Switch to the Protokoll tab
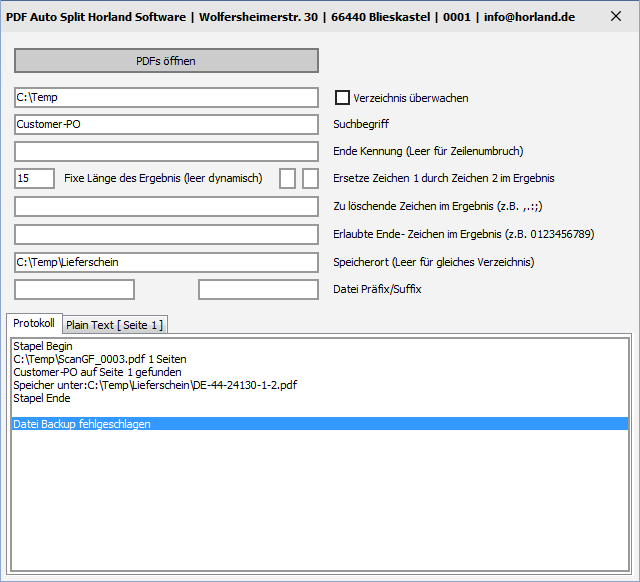Screen dimensions: 640x582 (x=34, y=323)
